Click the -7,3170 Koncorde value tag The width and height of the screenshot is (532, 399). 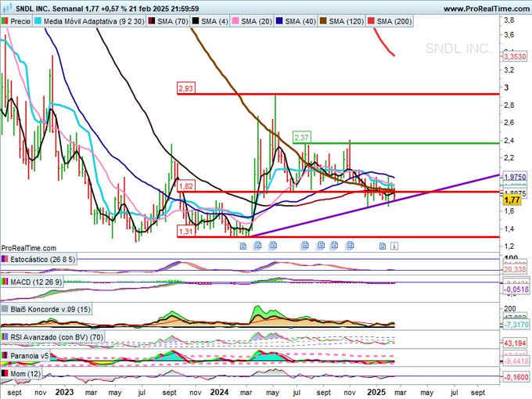tap(516, 325)
